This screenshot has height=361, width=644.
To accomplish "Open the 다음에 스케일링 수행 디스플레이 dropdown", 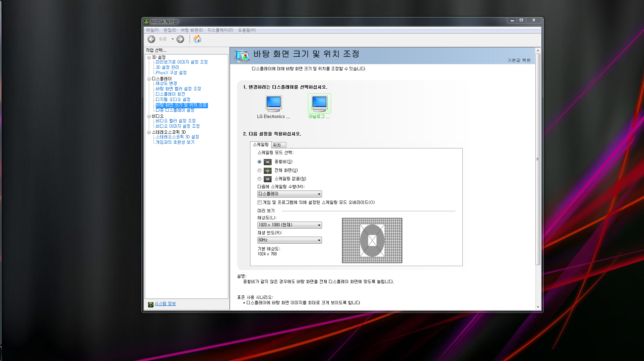I will pyautogui.click(x=290, y=194).
